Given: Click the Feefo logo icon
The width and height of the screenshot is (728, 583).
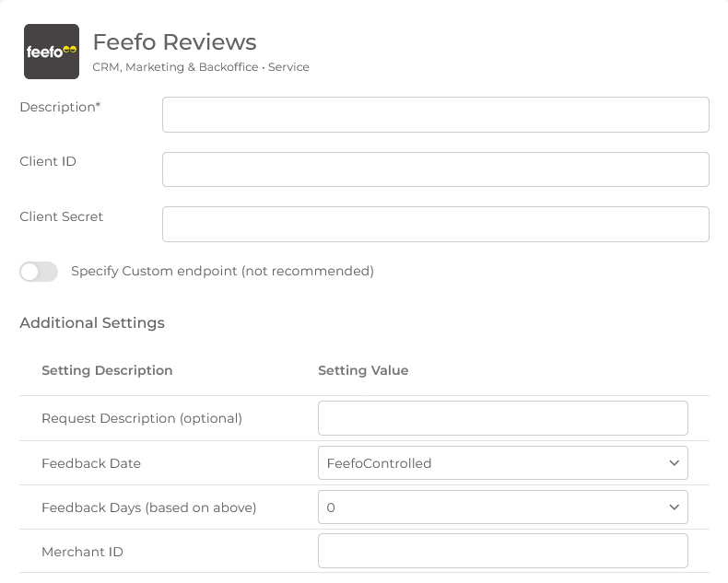Looking at the screenshot, I should pos(52,52).
